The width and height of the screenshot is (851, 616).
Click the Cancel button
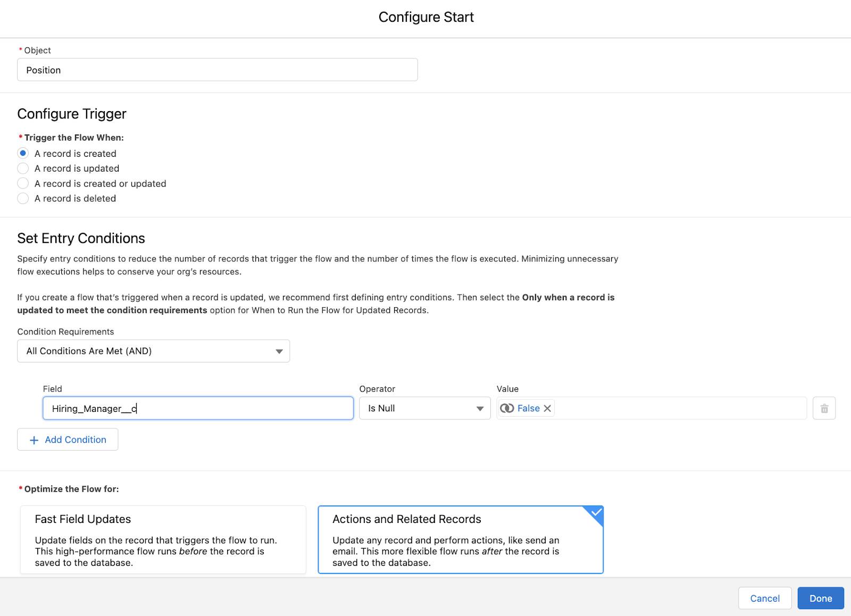(x=765, y=598)
